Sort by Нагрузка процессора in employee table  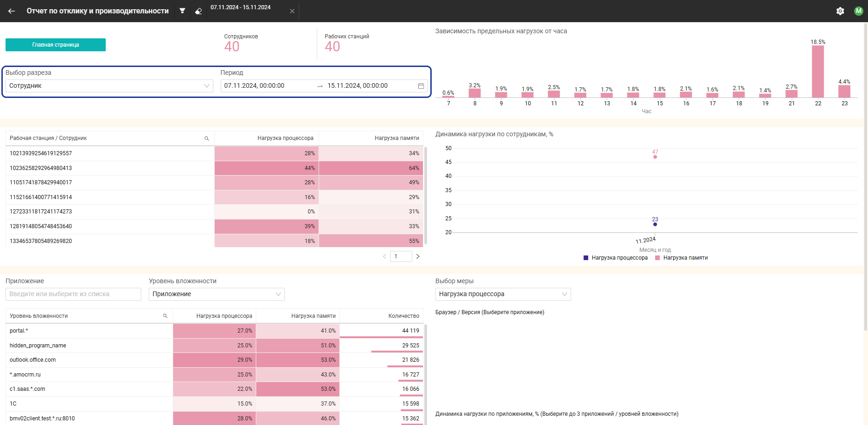[x=285, y=138]
